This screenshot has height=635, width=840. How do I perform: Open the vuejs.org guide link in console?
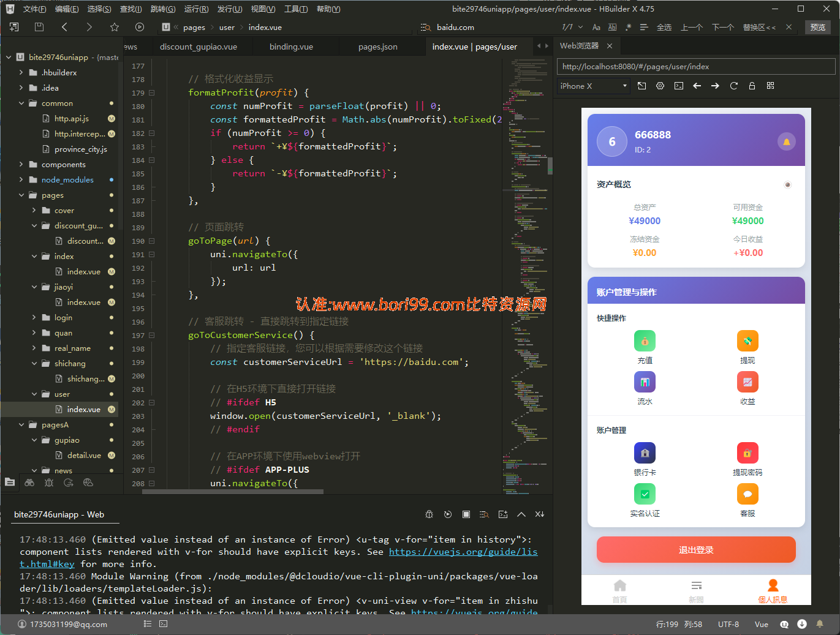click(463, 552)
